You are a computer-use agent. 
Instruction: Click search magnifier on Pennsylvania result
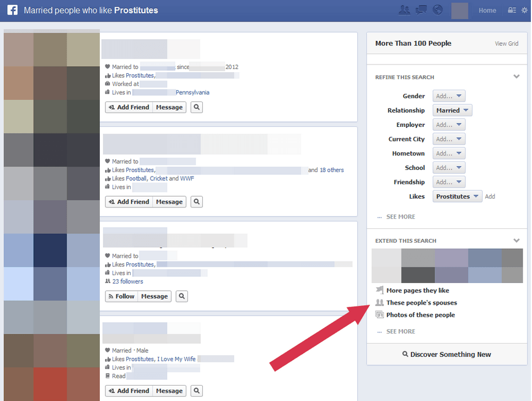pos(196,108)
